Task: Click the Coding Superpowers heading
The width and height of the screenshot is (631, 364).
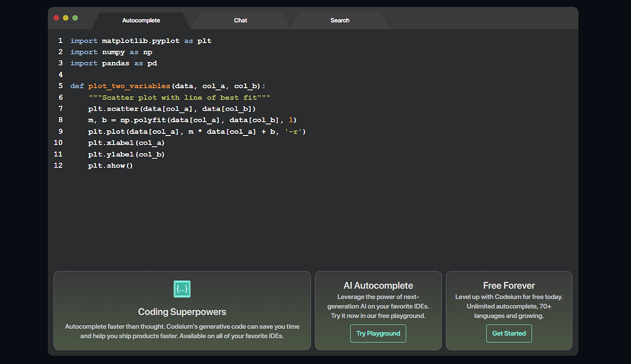Action: 181,311
